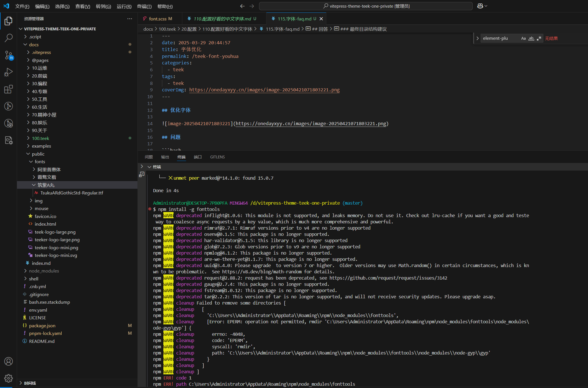Screen dimensions: 588x388
Task: Switch to the 问题 panel tab
Action: pos(149,157)
